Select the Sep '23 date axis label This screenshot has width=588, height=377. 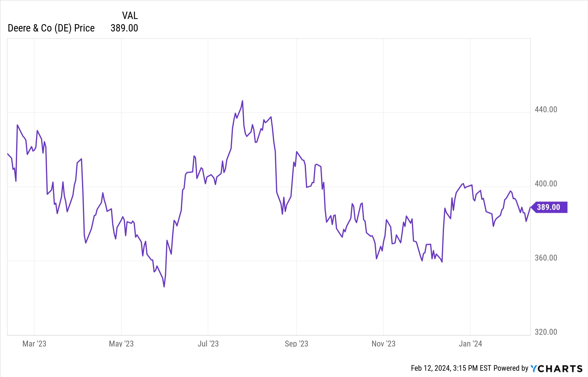pyautogui.click(x=296, y=344)
